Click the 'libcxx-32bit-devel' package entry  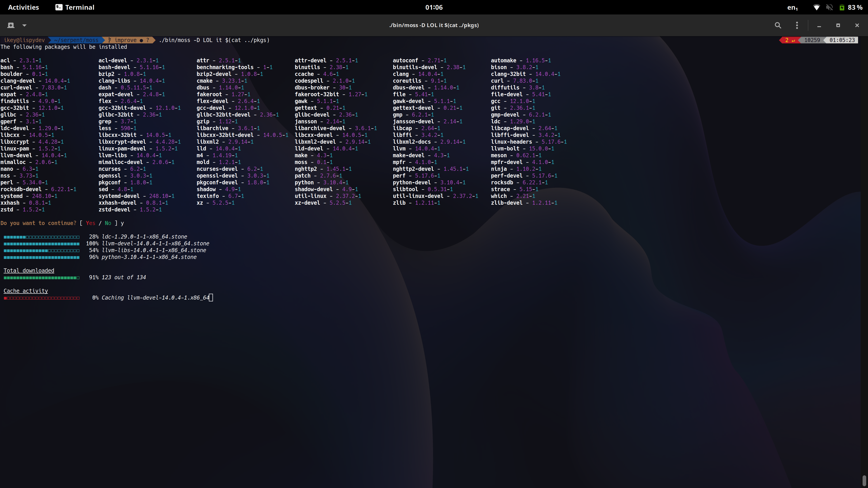tap(242, 135)
